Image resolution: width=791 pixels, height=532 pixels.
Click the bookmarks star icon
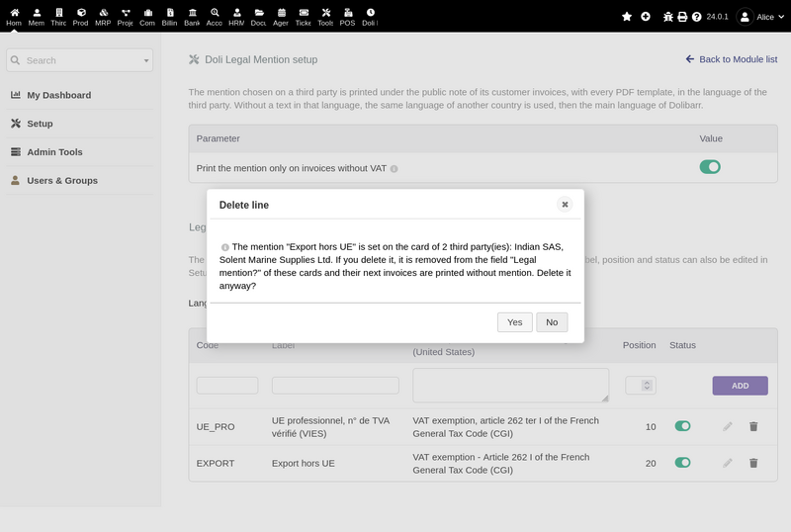627,17
